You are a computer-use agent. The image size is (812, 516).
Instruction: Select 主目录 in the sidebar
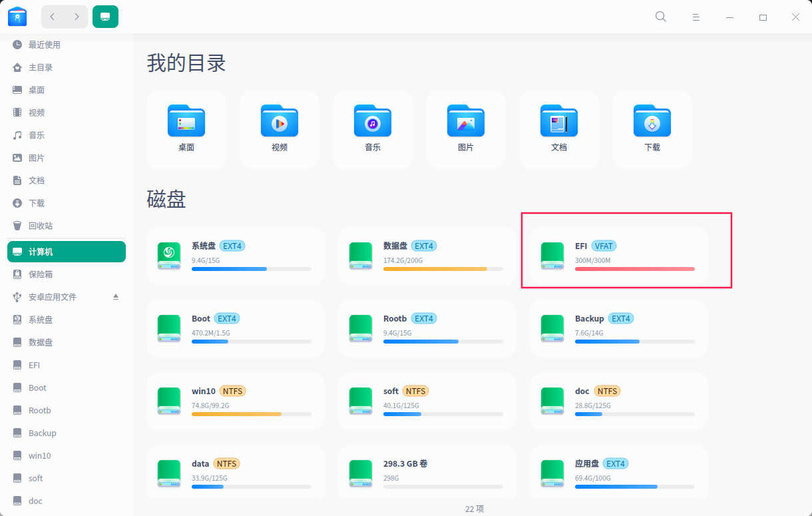point(67,67)
